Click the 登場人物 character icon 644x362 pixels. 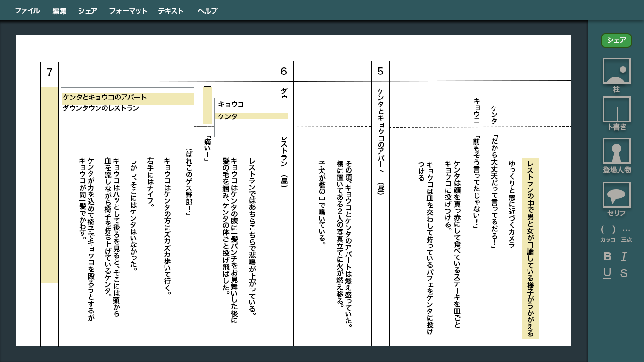(616, 151)
